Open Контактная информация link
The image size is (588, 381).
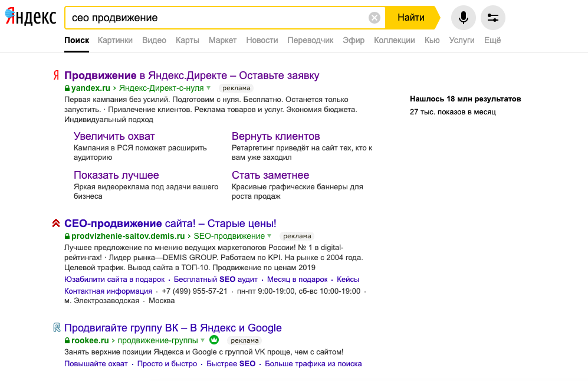tap(108, 291)
